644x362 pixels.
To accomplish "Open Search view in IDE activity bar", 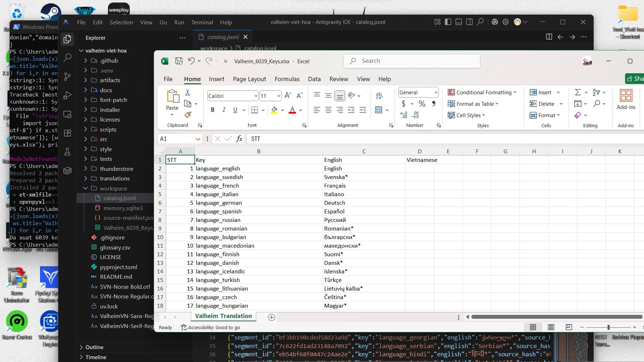I will [x=67, y=58].
